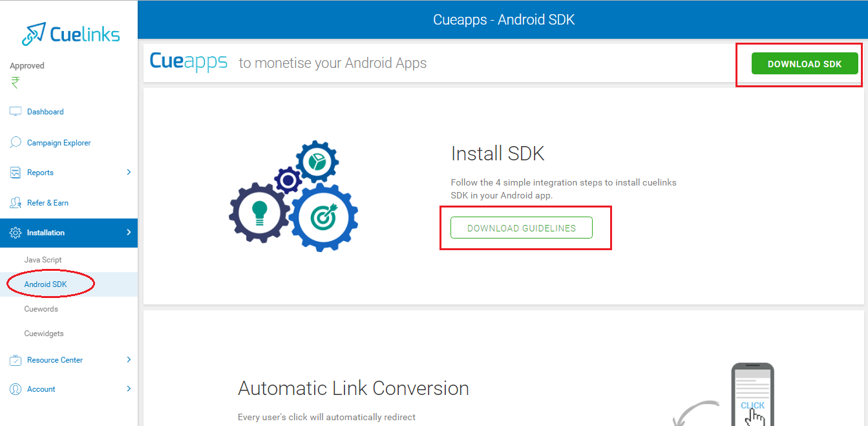
Task: Click the rupee currency icon
Action: [x=15, y=83]
